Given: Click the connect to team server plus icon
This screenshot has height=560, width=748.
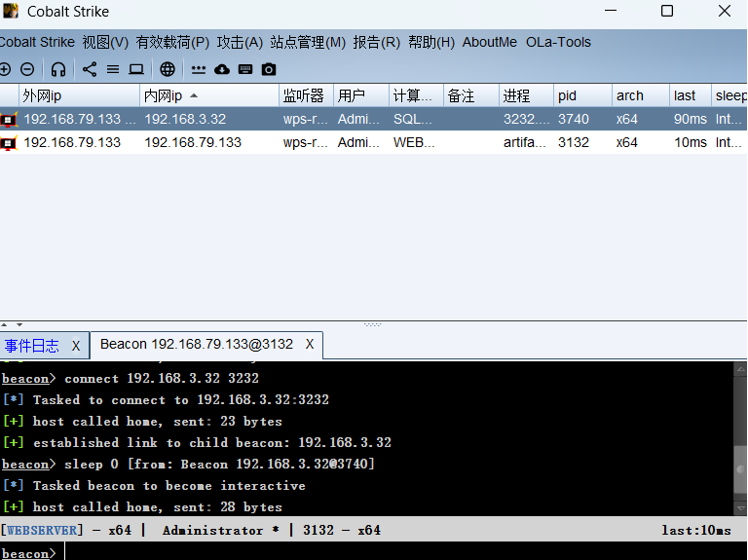Looking at the screenshot, I should pyautogui.click(x=5, y=70).
